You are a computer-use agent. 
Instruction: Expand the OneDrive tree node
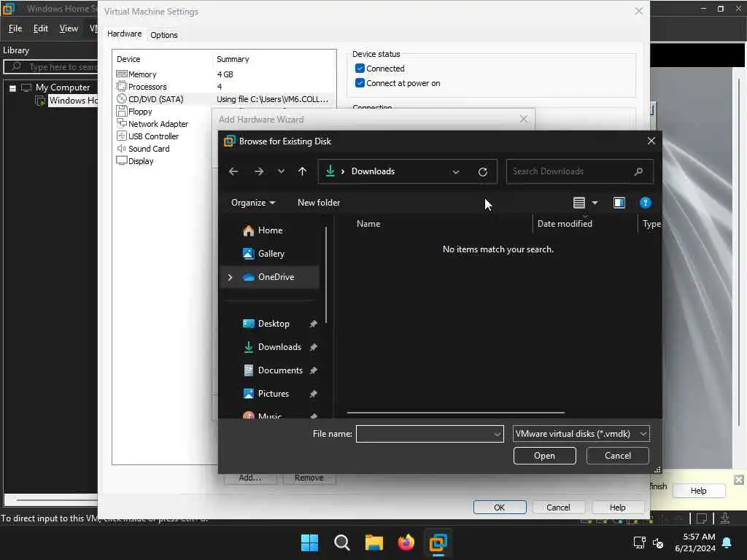point(230,277)
